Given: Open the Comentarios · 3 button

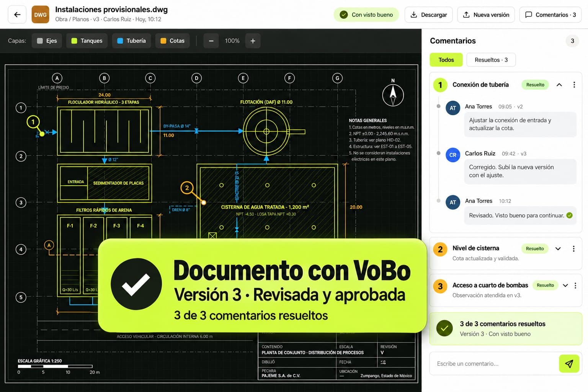Looking at the screenshot, I should [x=550, y=15].
